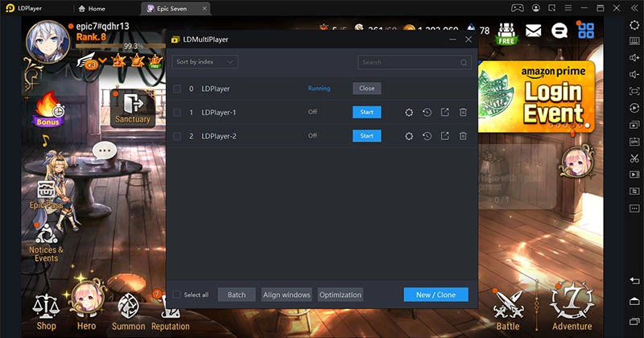Delete the LDPlayer-2 instance
This screenshot has width=644, height=338.
tap(463, 136)
